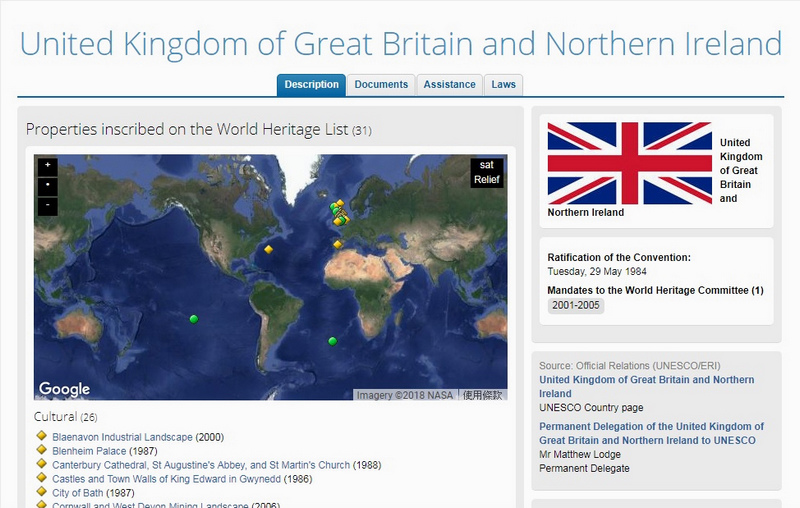800x508 pixels.
Task: Click diamond icon beside City of Bath
Action: [42, 491]
